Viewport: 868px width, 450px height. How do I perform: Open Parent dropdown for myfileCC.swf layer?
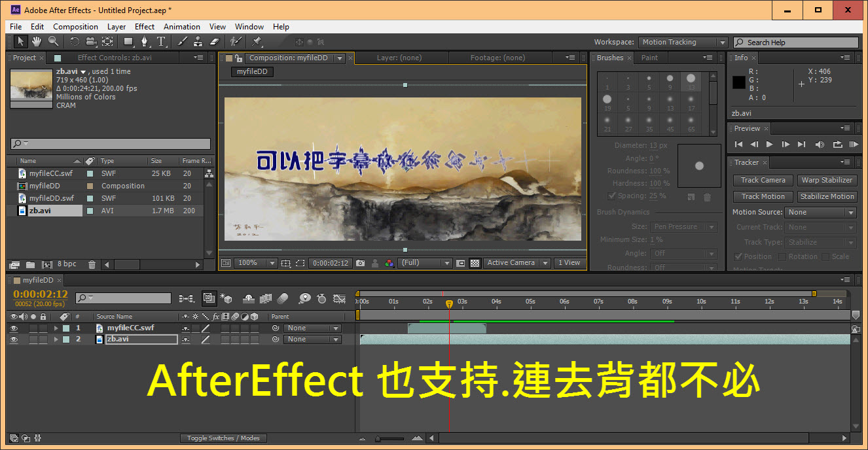click(x=313, y=328)
